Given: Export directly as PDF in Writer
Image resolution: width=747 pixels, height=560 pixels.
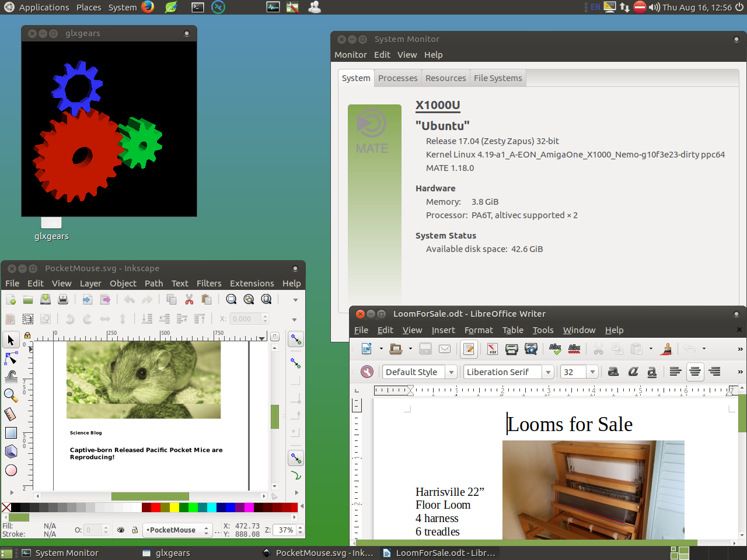Looking at the screenshot, I should pyautogui.click(x=492, y=349).
